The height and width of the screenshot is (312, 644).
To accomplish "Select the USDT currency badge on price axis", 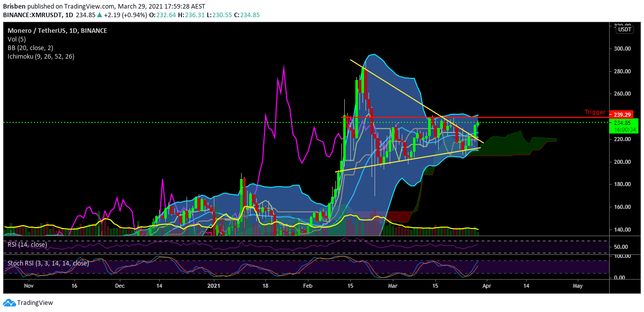I will coord(625,29).
